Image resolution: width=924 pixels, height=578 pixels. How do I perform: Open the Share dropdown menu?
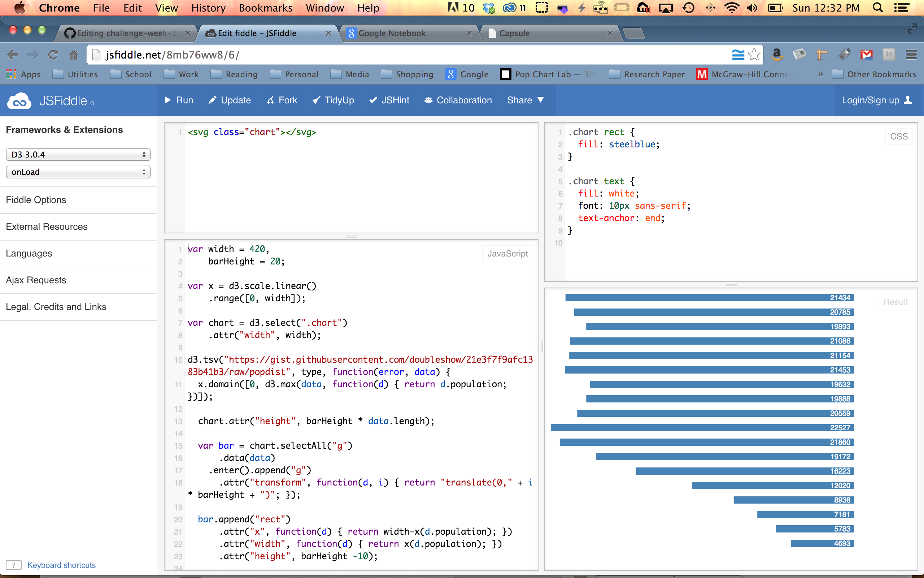pyautogui.click(x=526, y=100)
